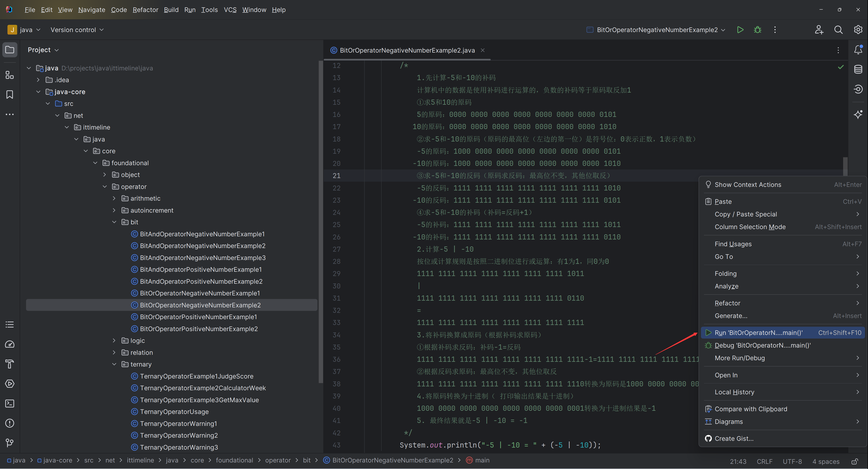
Task: Click the Debug bug icon in toolbar
Action: [x=758, y=30]
